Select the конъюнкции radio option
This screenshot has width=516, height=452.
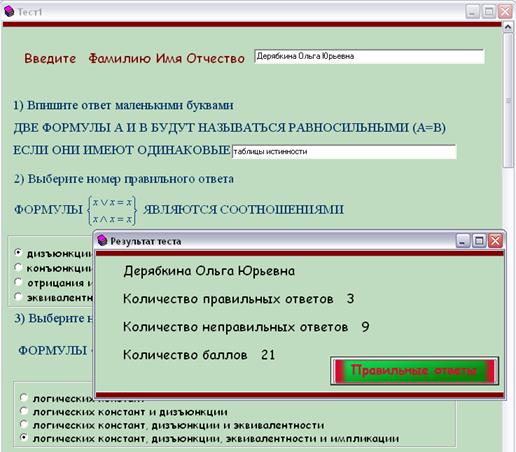click(x=18, y=267)
